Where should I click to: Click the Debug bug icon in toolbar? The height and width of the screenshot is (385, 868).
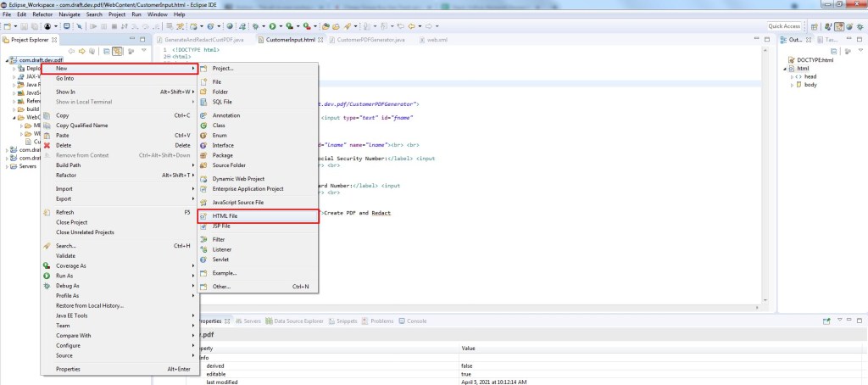(256, 26)
